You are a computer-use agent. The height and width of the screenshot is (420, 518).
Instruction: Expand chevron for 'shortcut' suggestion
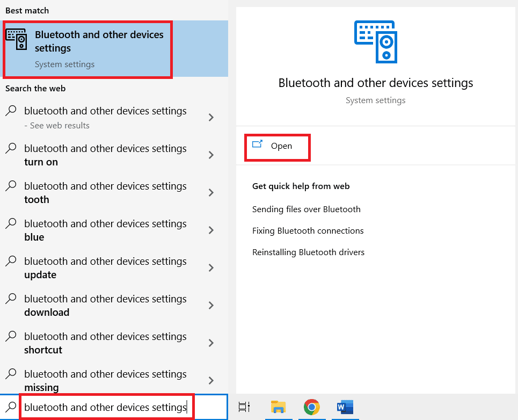[211, 343]
